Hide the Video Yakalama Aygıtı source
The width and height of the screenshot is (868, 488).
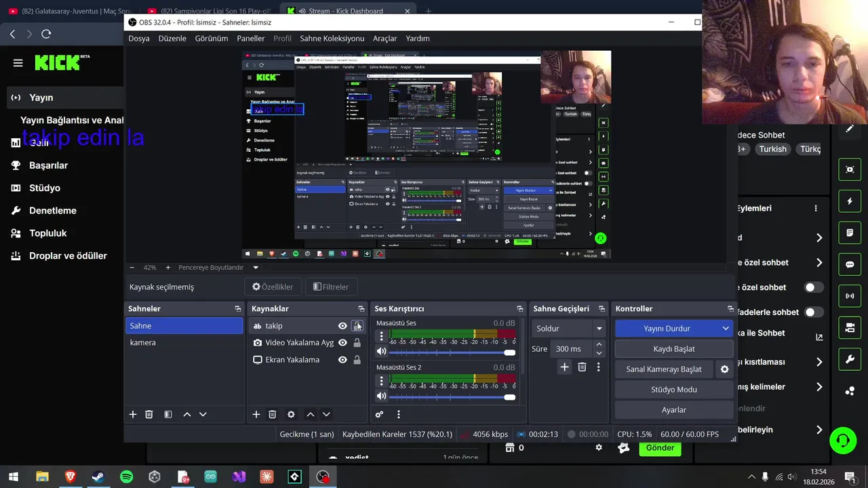click(x=342, y=343)
